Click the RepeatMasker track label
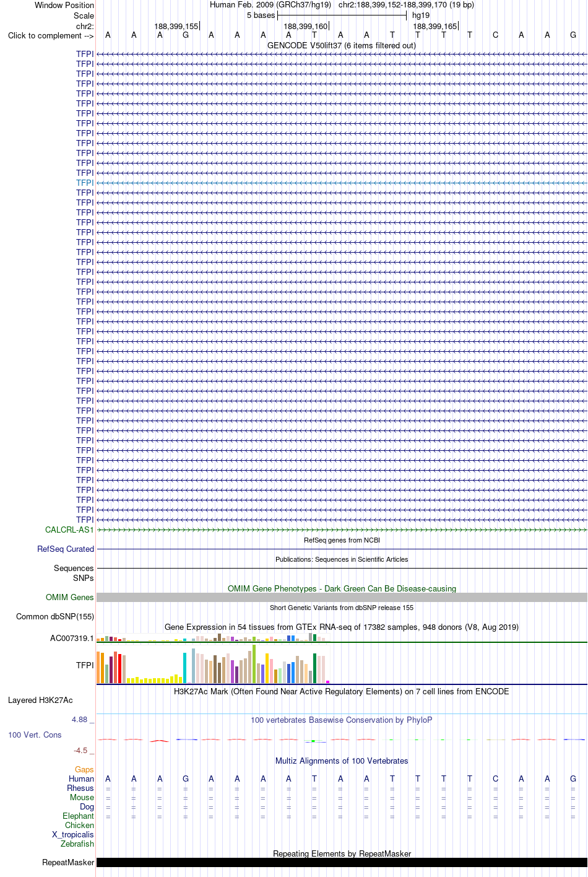This screenshot has width=588, height=877. click(x=68, y=862)
